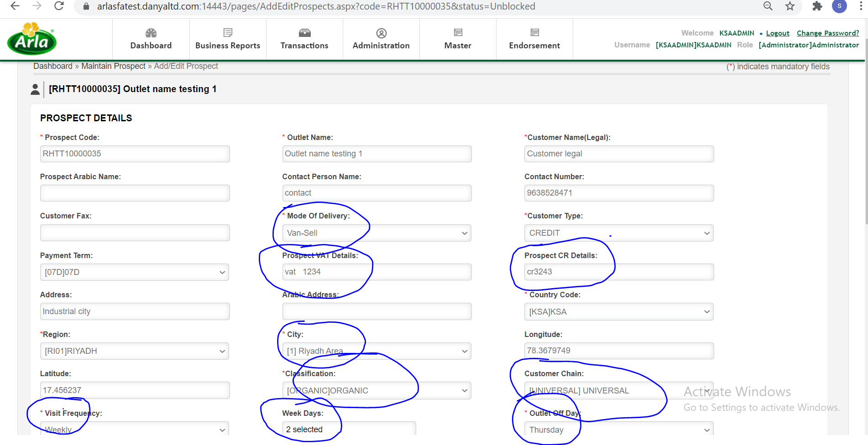The width and height of the screenshot is (868, 445).
Task: Click the prospect user icon beside title
Action: (x=35, y=89)
